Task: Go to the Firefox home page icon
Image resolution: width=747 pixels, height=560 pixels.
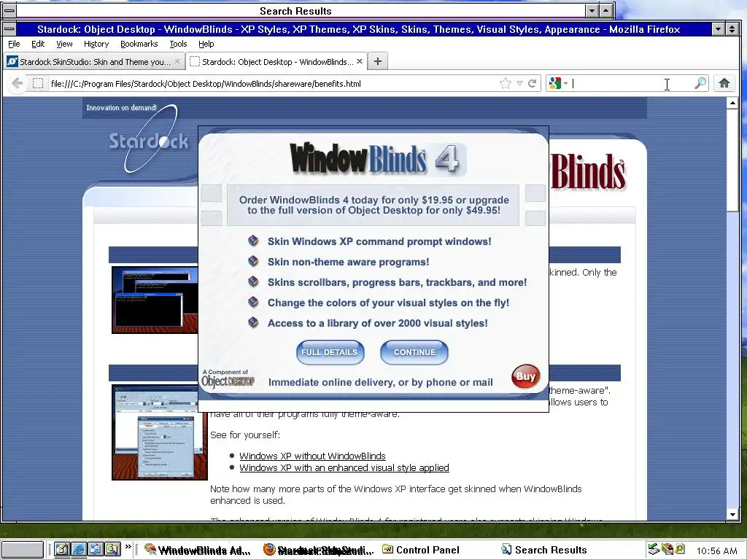Action: point(724,83)
